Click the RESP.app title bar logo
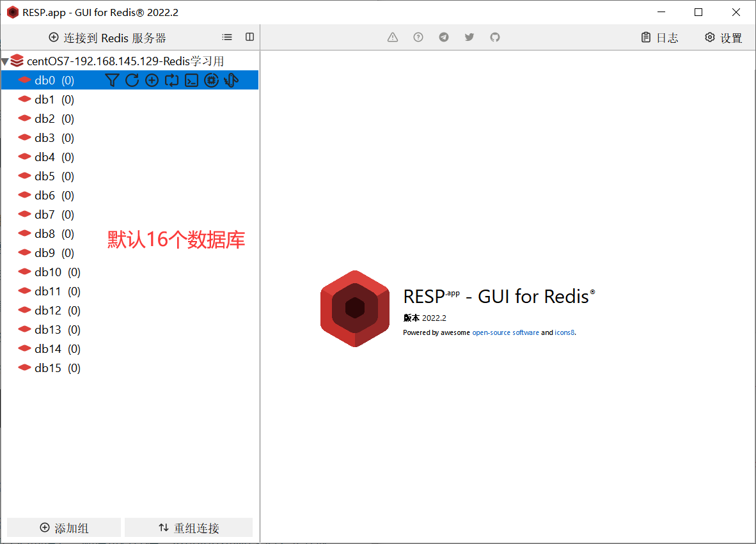 pos(13,12)
